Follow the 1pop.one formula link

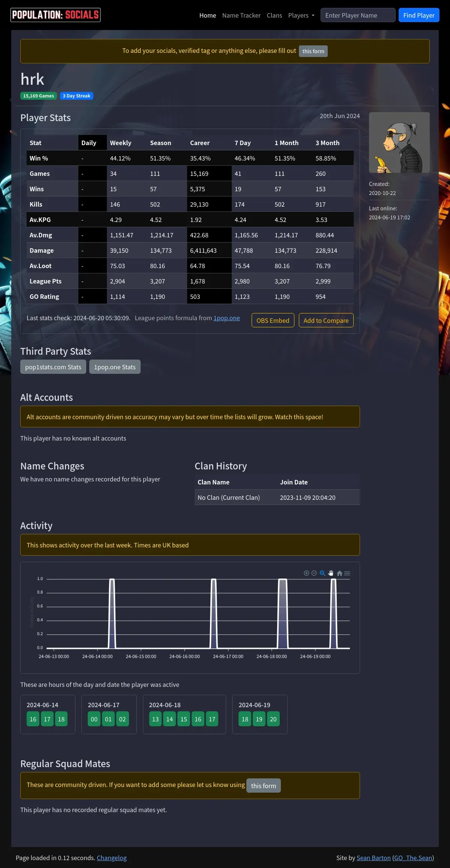pyautogui.click(x=226, y=318)
